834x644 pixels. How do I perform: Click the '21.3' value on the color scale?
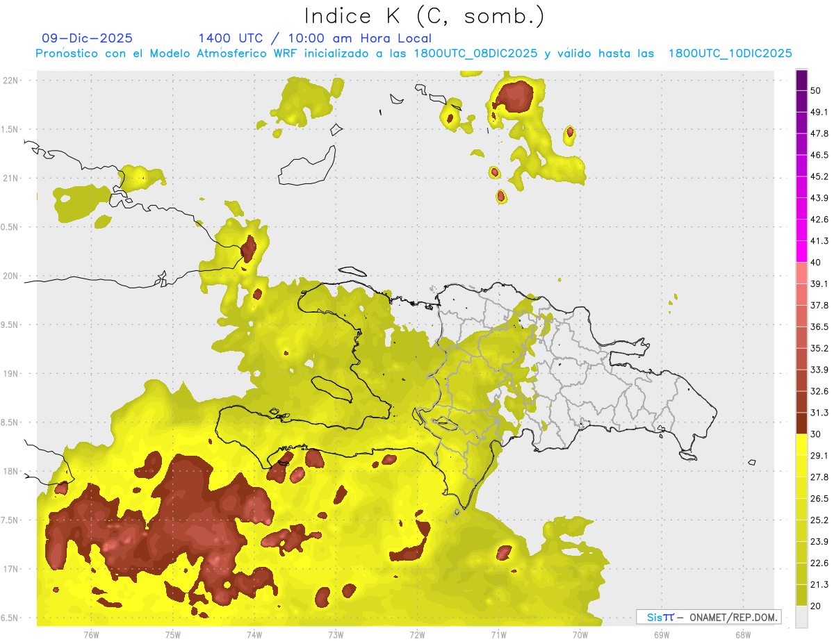pyautogui.click(x=819, y=585)
